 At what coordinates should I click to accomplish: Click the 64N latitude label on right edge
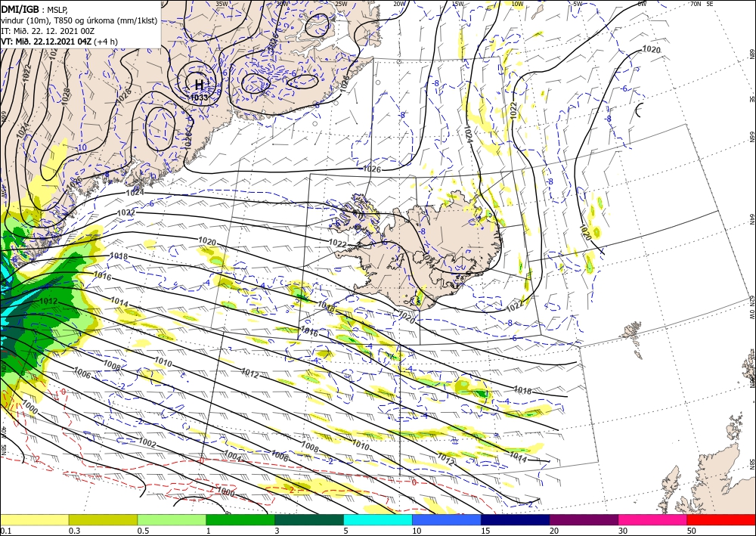click(x=751, y=218)
